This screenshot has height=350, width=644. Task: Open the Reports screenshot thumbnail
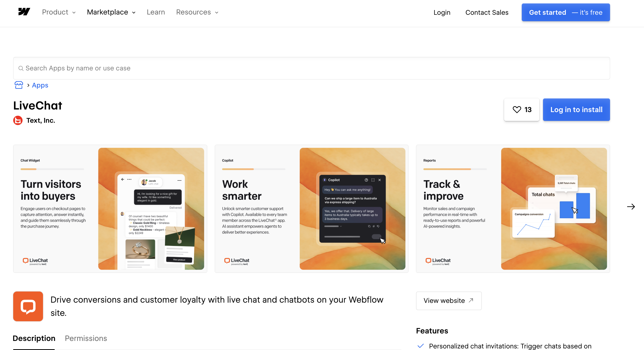pyautogui.click(x=513, y=209)
